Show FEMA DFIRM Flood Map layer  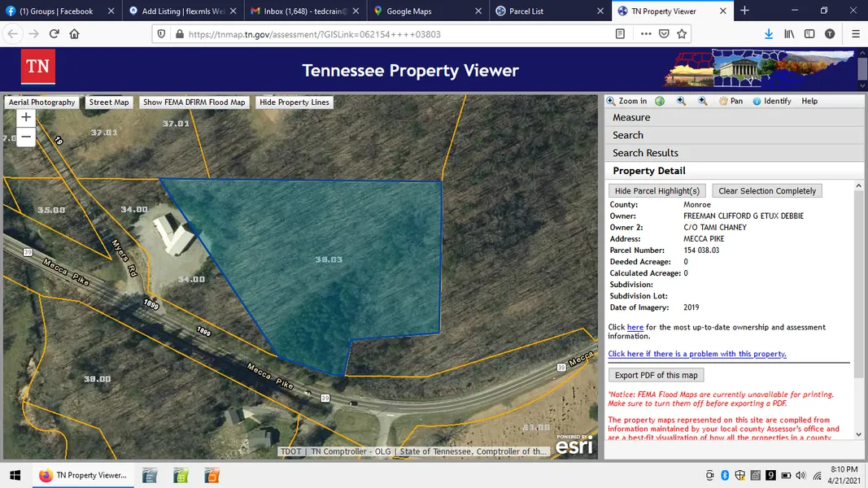[194, 102]
